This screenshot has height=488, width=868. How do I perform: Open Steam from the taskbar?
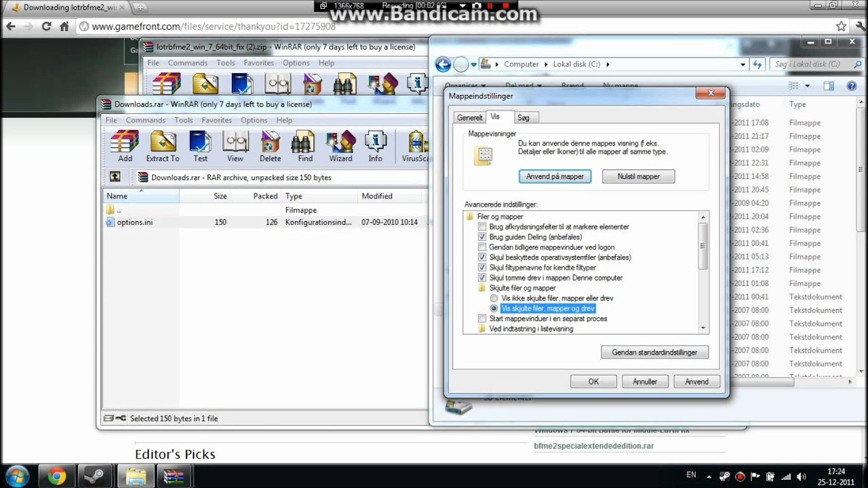tap(96, 476)
